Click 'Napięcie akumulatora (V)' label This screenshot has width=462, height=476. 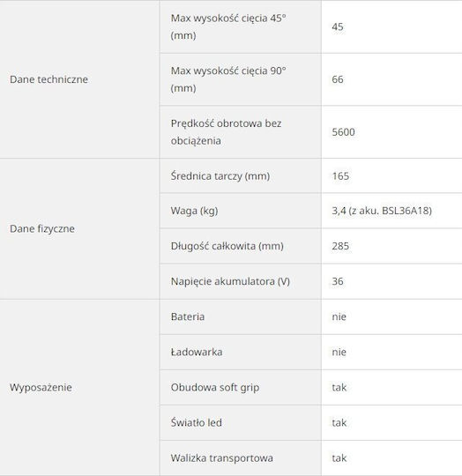230,281
